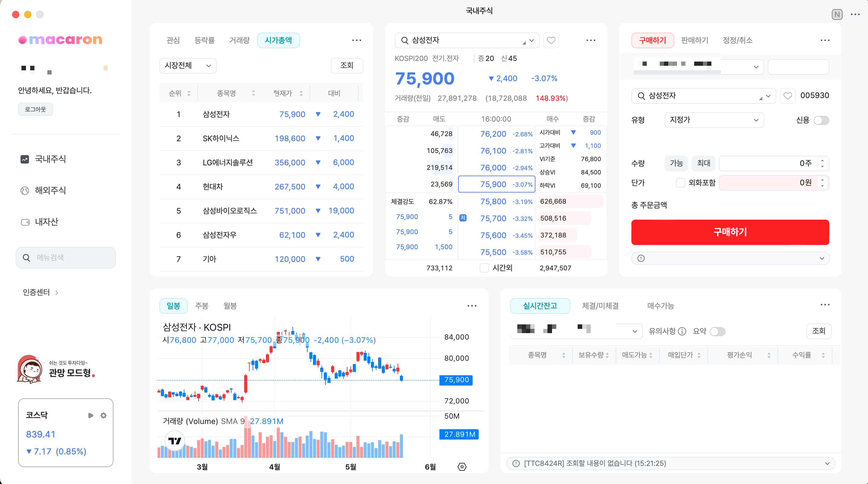Click the heart icon next to 005930
This screenshot has height=484, width=868.
[x=787, y=96]
